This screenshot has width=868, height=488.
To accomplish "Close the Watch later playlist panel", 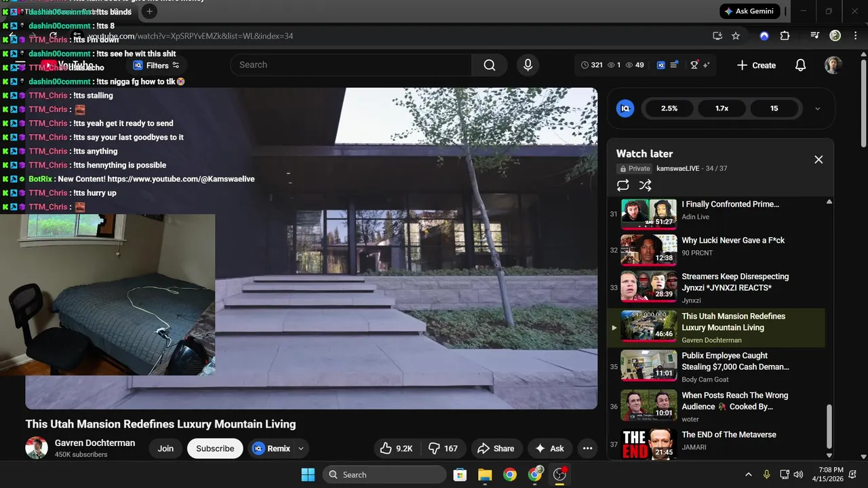I will pos(818,159).
